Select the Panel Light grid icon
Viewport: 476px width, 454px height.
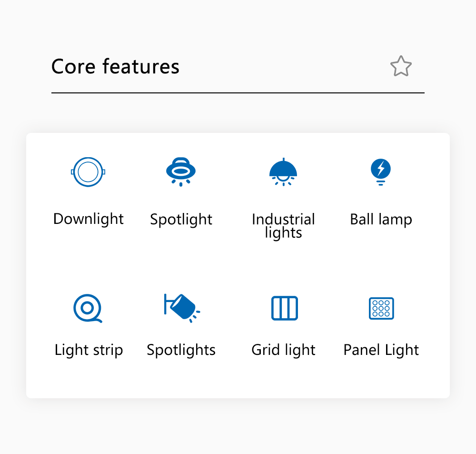381,308
